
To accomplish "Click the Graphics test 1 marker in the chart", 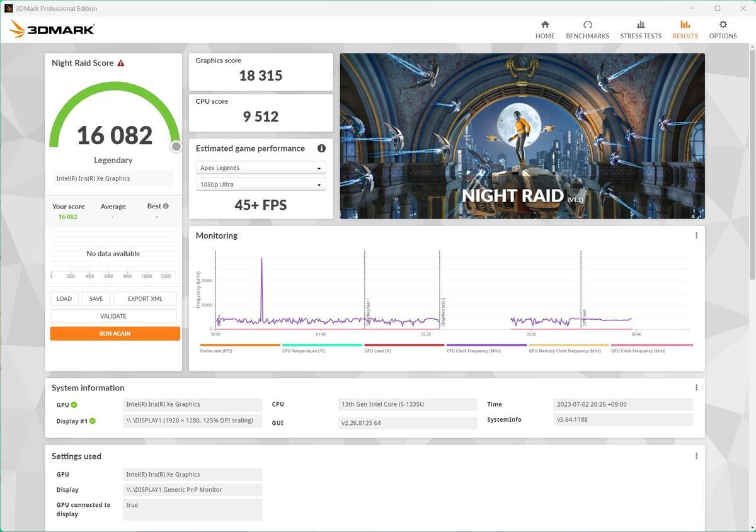I will pyautogui.click(x=368, y=311).
